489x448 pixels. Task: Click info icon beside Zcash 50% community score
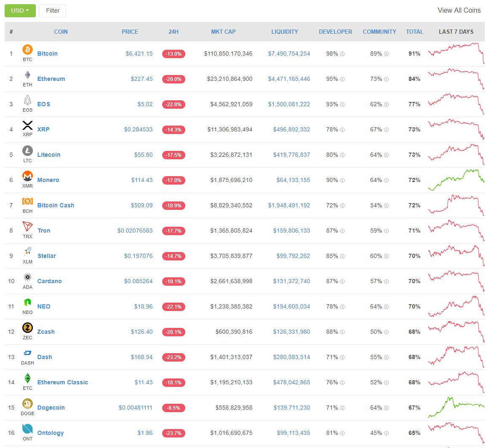386,332
